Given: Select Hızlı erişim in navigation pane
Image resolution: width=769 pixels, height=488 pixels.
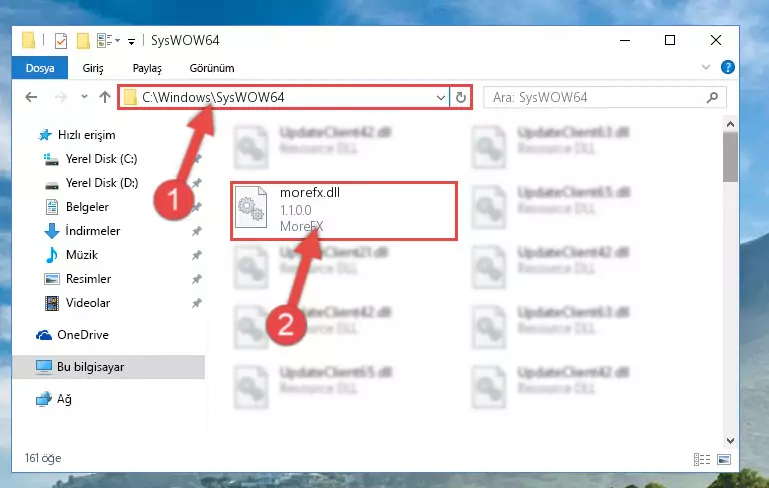Looking at the screenshot, I should click(86, 135).
